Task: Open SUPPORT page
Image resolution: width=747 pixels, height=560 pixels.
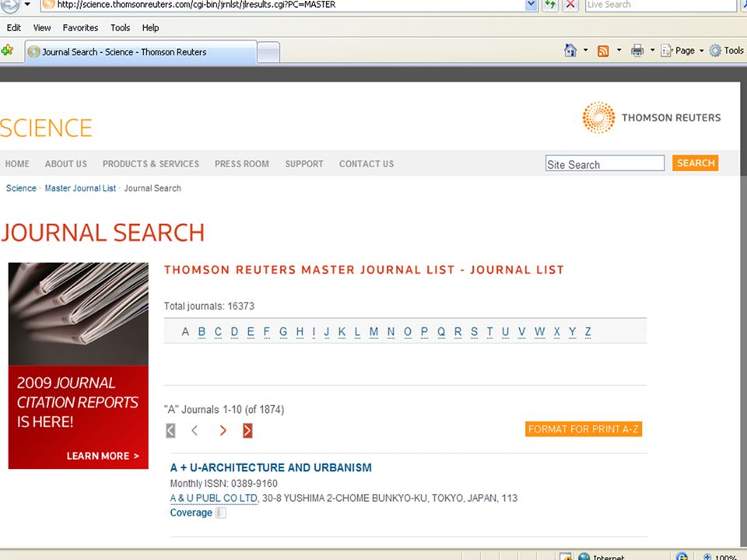Action: click(x=304, y=164)
